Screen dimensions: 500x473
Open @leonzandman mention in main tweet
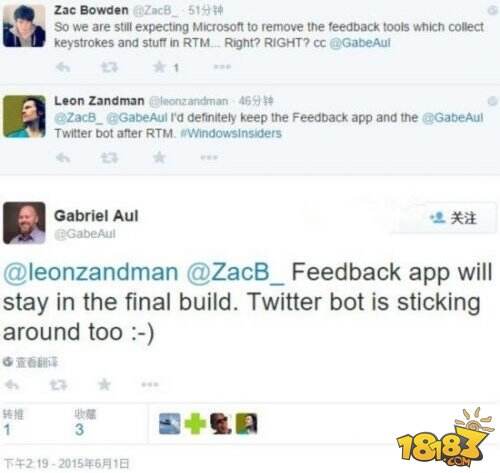(x=91, y=272)
